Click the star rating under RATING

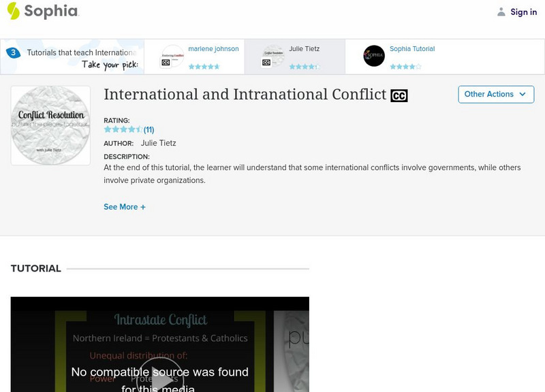pyautogui.click(x=123, y=129)
